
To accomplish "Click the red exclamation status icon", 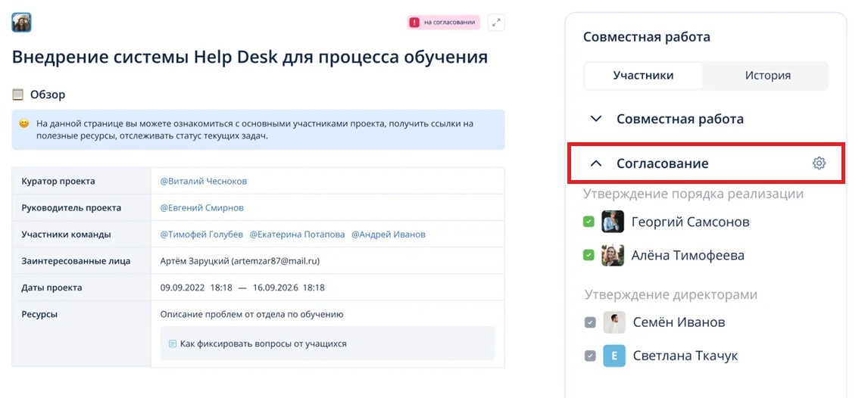I will (414, 23).
